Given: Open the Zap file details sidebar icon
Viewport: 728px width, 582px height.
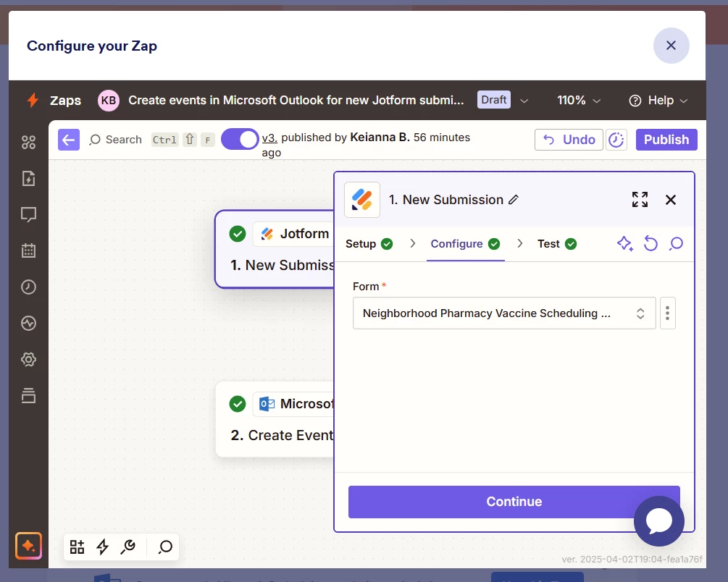Looking at the screenshot, I should (x=28, y=178).
